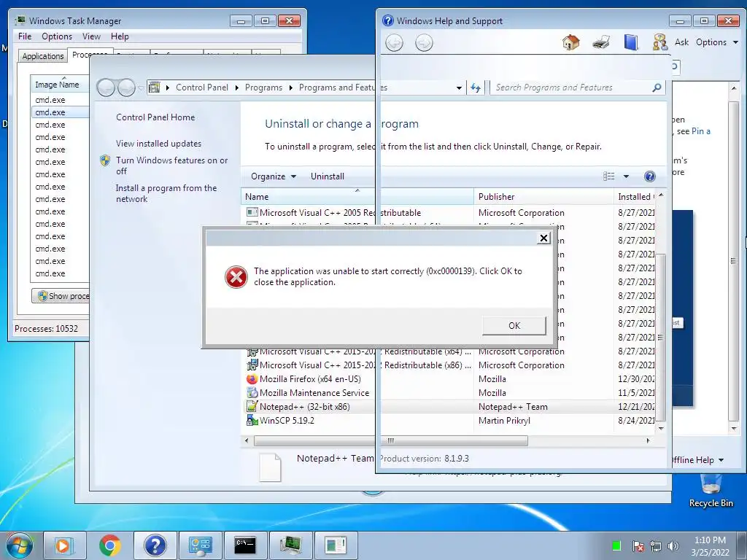Change the view using the views icon
This screenshot has height=560, width=747.
[x=609, y=176]
